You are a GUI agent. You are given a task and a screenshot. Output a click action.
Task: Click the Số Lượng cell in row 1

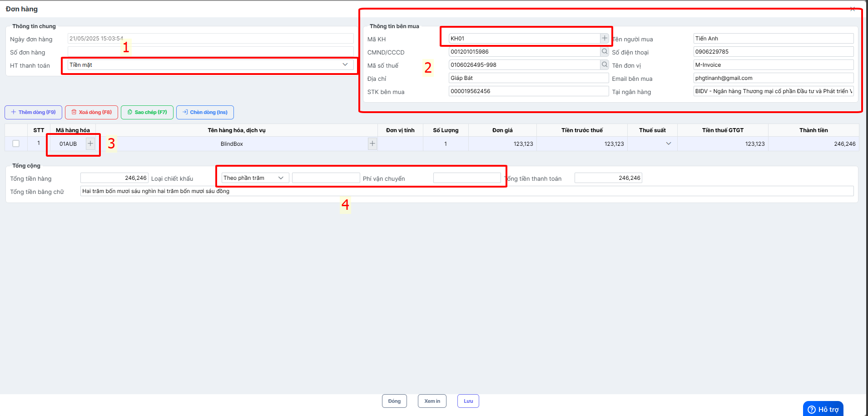pyautogui.click(x=446, y=144)
